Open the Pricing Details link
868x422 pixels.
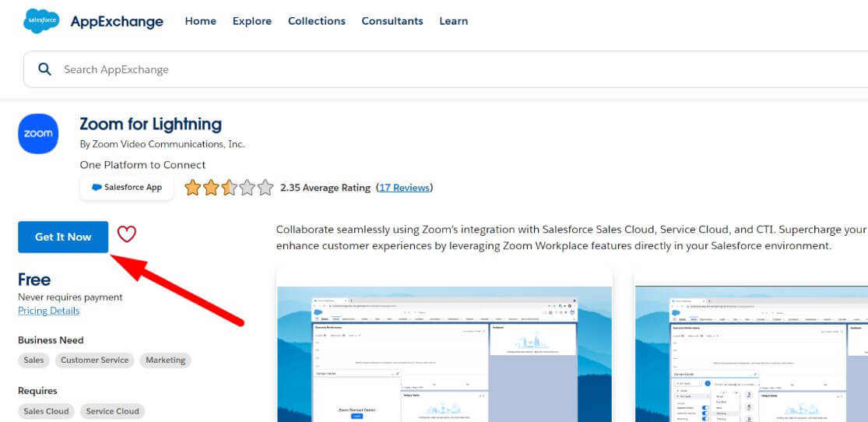pyautogui.click(x=49, y=311)
